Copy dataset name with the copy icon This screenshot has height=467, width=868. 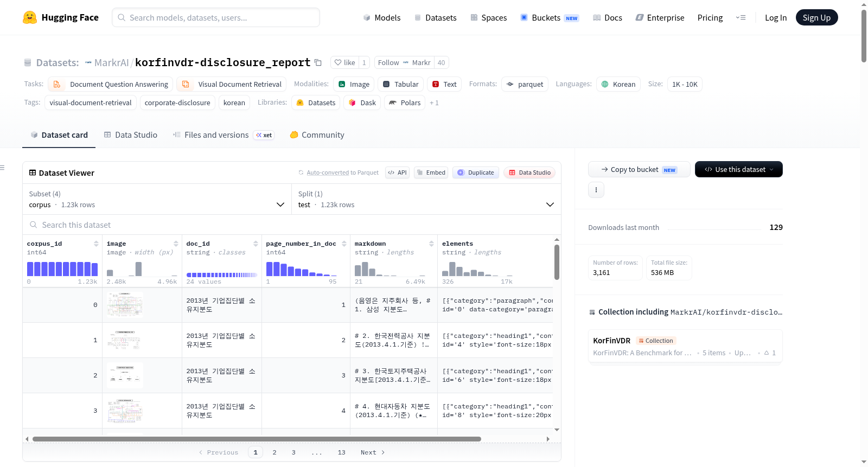[318, 63]
